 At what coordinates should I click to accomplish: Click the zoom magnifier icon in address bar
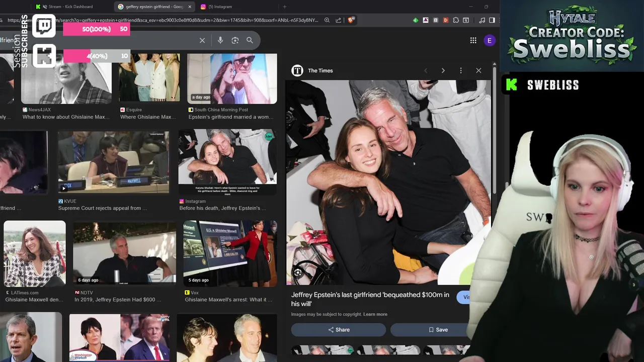tap(327, 20)
